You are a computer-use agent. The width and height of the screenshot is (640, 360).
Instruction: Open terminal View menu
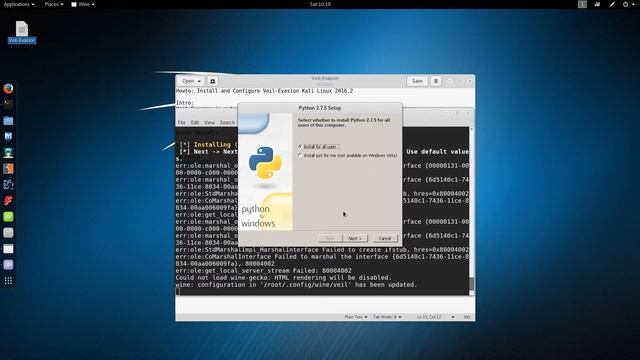coord(209,122)
